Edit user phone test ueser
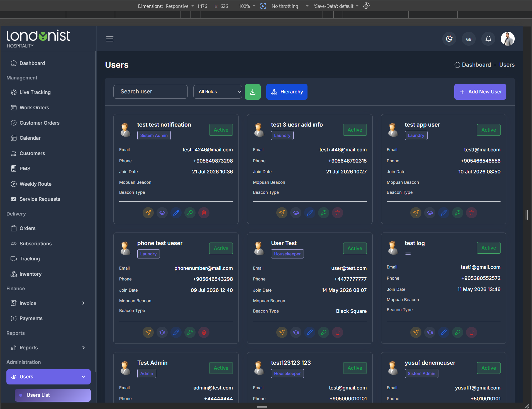 coord(176,332)
